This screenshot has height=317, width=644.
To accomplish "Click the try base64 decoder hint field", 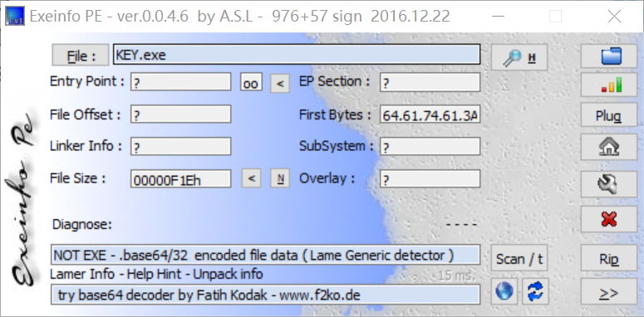I will pyautogui.click(x=265, y=295).
